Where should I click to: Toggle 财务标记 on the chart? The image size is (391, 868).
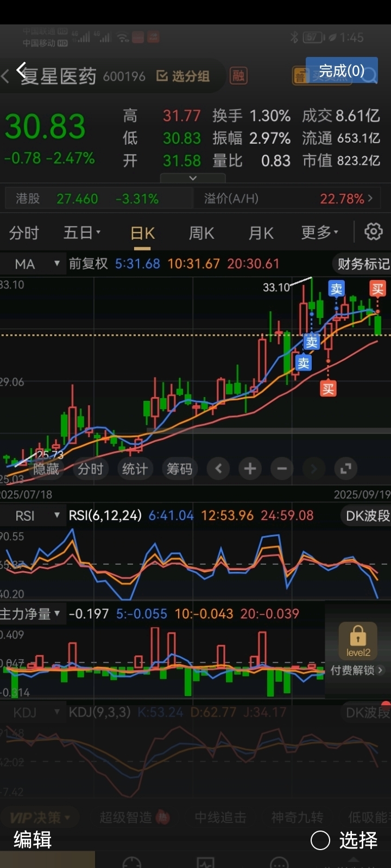click(363, 264)
